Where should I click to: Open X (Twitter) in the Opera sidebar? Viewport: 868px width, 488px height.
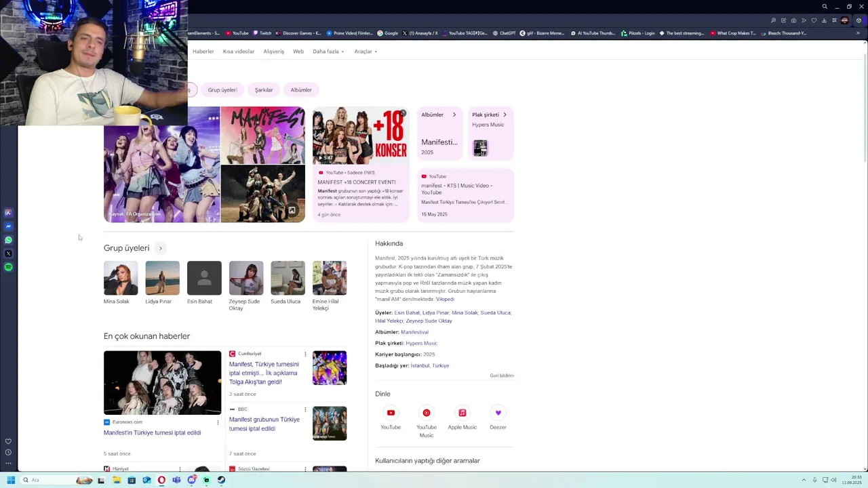[8, 253]
